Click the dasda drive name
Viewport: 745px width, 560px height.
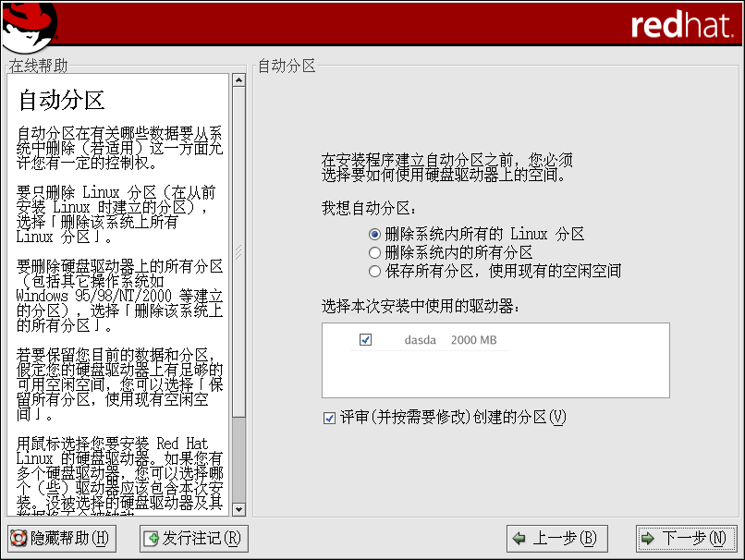click(420, 340)
